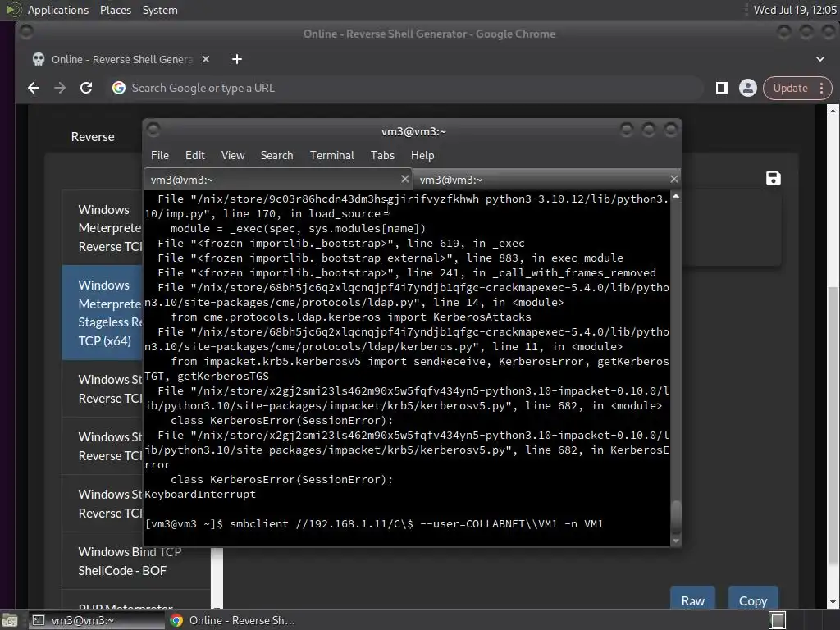Viewport: 840px width, 630px height.
Task: Click the terminal scrollbar up arrow
Action: tap(676, 197)
